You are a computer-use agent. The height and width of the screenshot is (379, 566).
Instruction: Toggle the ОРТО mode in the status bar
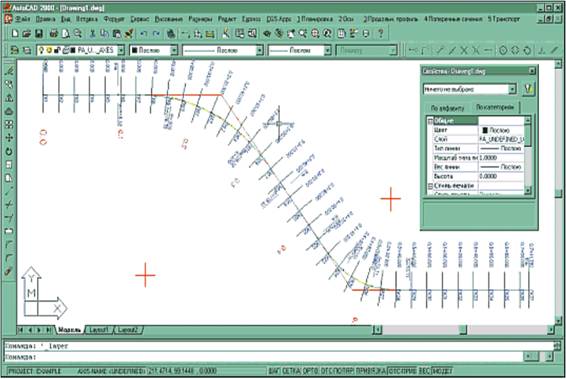pyautogui.click(x=310, y=371)
